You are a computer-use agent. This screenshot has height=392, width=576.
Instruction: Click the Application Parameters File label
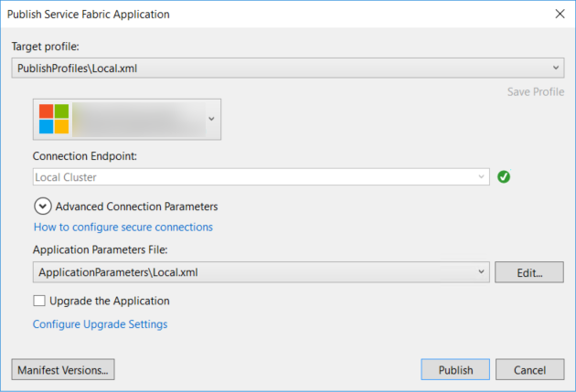click(x=95, y=248)
